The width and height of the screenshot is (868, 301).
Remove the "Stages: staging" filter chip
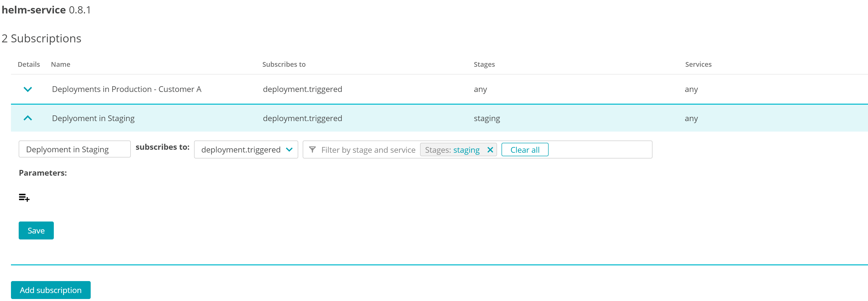[491, 150]
